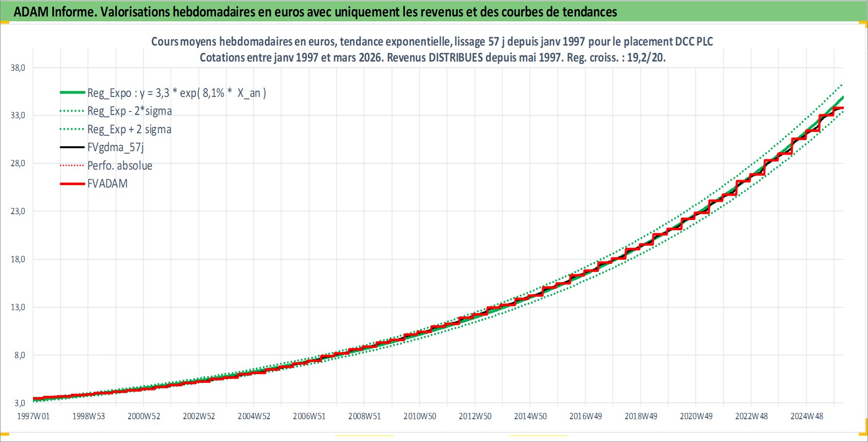Viewport: 868px width, 442px height.
Task: Click the "2016W49" horizontal axis label
Action: tap(586, 416)
